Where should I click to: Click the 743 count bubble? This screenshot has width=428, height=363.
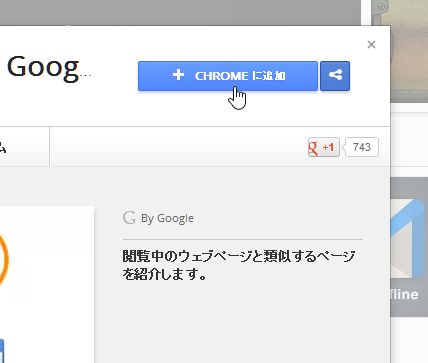pyautogui.click(x=361, y=147)
